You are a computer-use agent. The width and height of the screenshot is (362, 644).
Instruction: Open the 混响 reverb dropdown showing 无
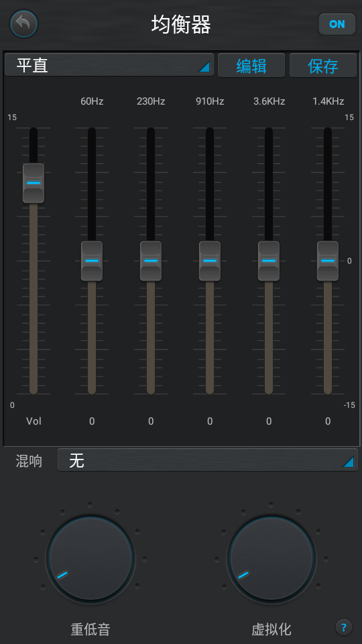(x=208, y=460)
